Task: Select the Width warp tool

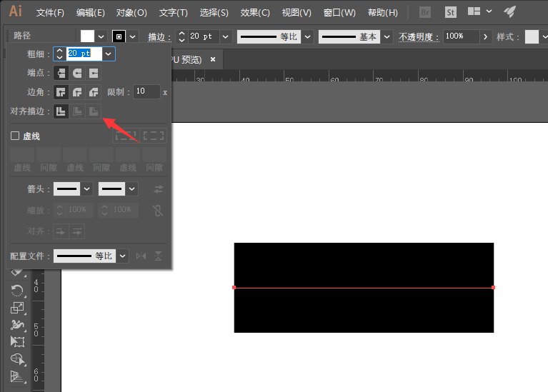Action: [17, 325]
